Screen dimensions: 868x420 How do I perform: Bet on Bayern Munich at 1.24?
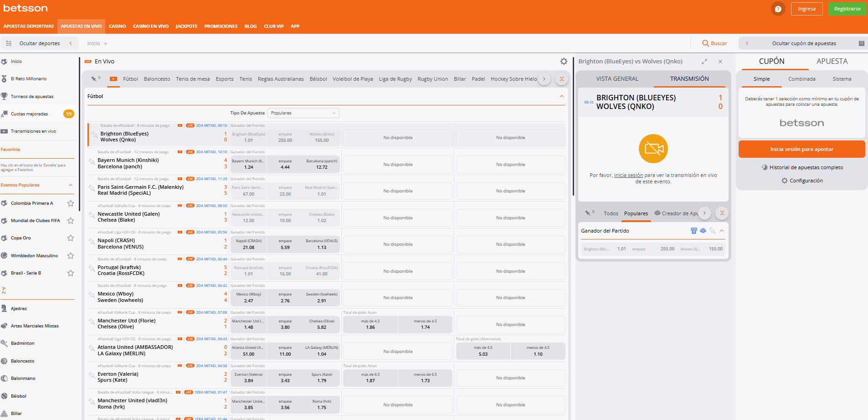(x=248, y=164)
